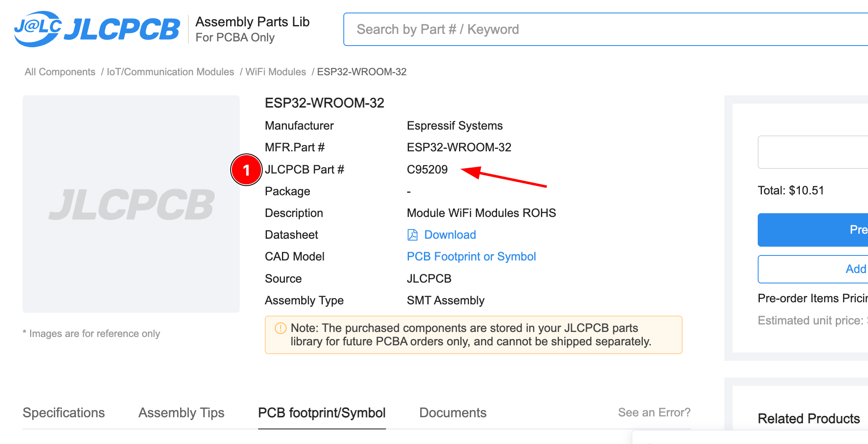
Task: Open PCB Footprint or Symbol link
Action: coord(471,257)
